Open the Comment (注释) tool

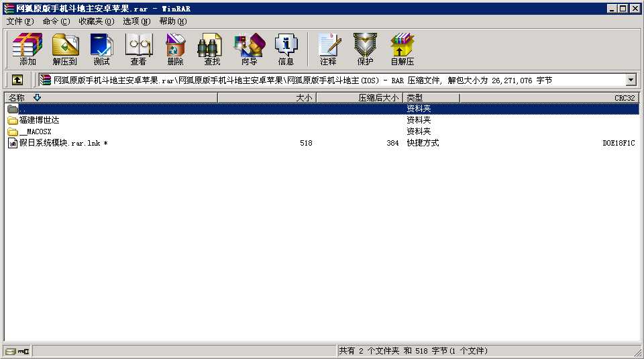328,49
